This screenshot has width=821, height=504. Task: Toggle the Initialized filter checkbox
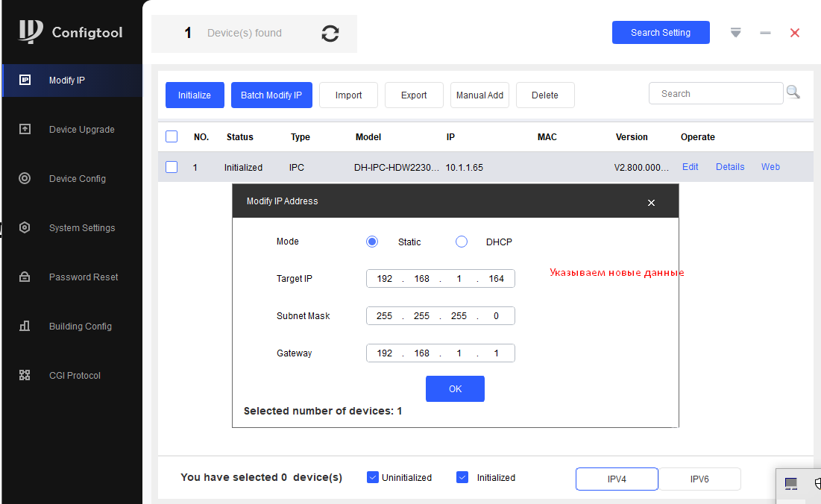click(462, 477)
